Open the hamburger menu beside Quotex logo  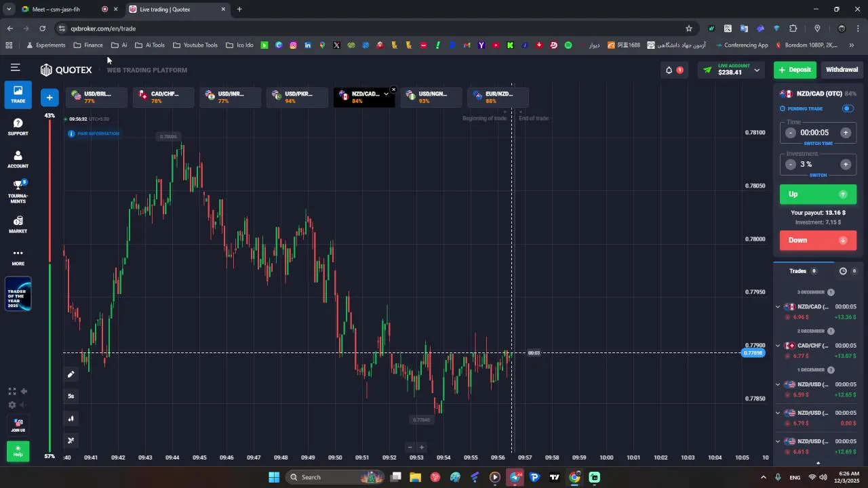(15, 67)
